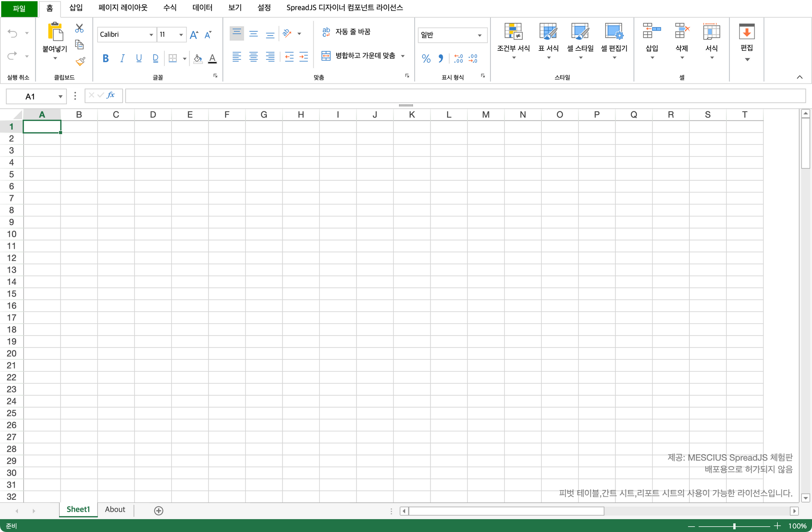
Task: Toggle Bold formatting
Action: point(105,58)
